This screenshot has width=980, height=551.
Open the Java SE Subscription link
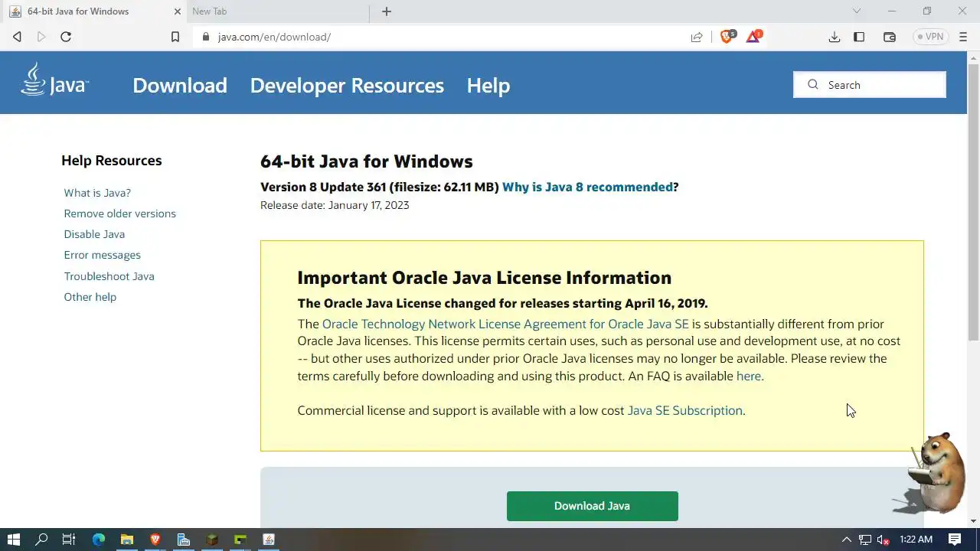point(684,410)
